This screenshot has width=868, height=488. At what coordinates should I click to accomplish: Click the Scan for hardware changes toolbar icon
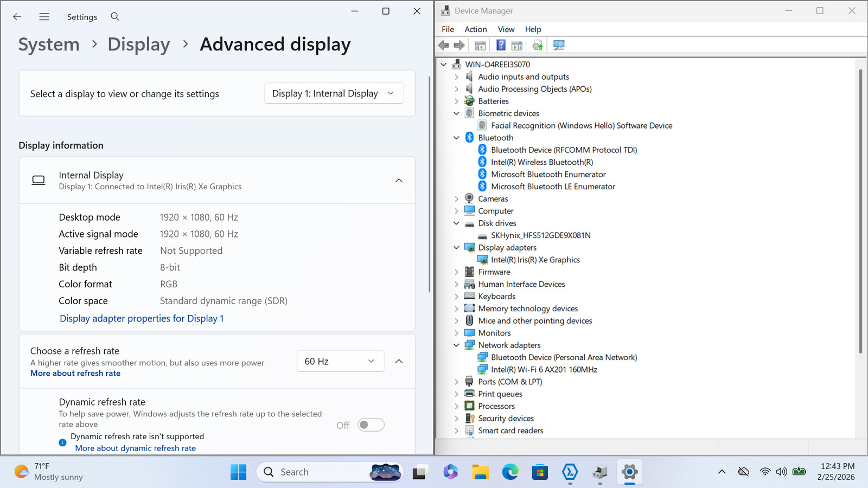[559, 46]
